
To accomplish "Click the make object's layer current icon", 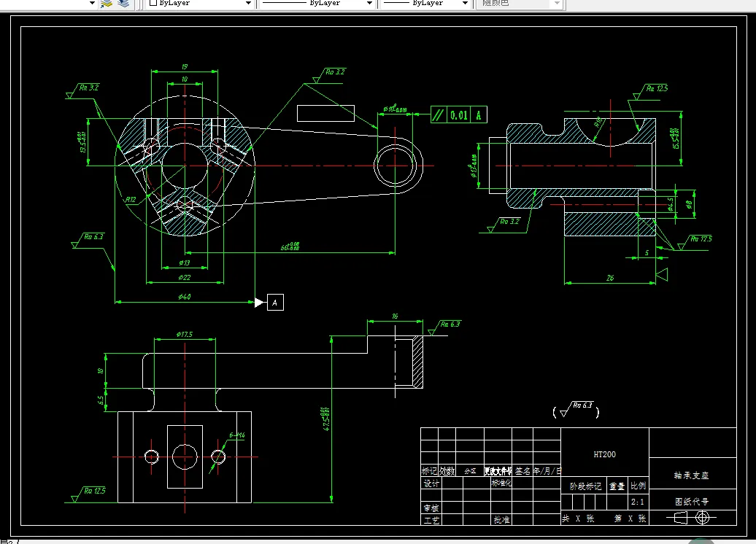I will [x=107, y=4].
